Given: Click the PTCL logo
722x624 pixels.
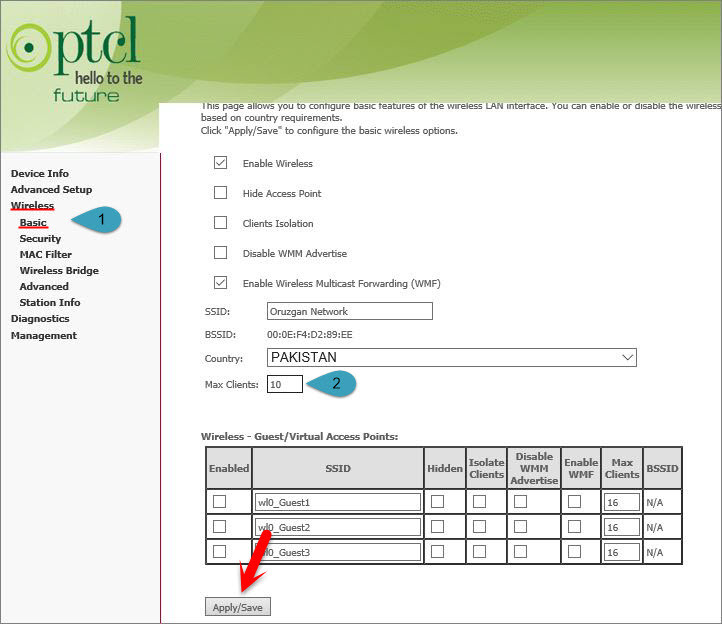Looking at the screenshot, I should click(x=75, y=59).
